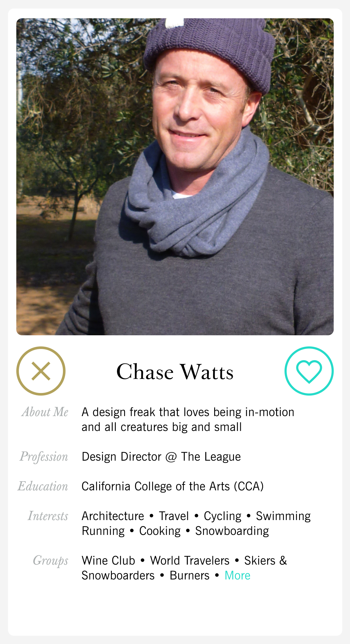The image size is (350, 644).
Task: Select the Snowboarding interest
Action: pyautogui.click(x=232, y=531)
